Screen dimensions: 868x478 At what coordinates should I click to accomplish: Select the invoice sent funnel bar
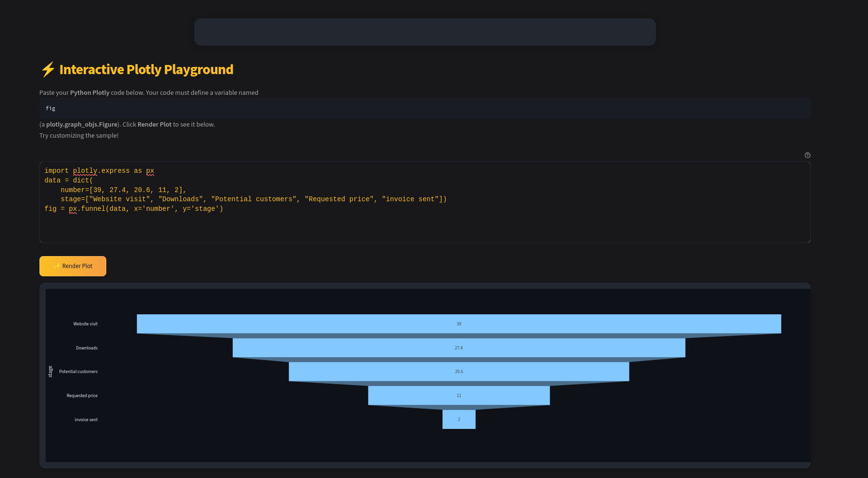459,419
